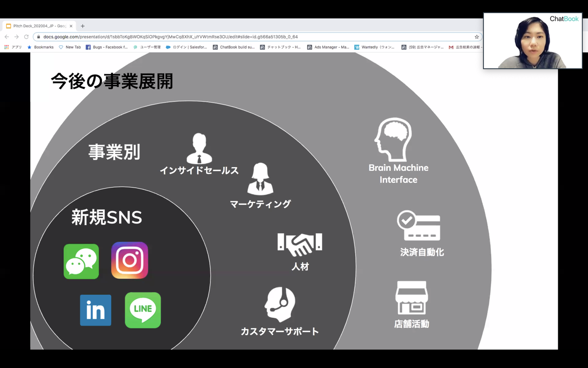Click the headset icon above カスタマーサポート
The height and width of the screenshot is (368, 588).
(280, 305)
